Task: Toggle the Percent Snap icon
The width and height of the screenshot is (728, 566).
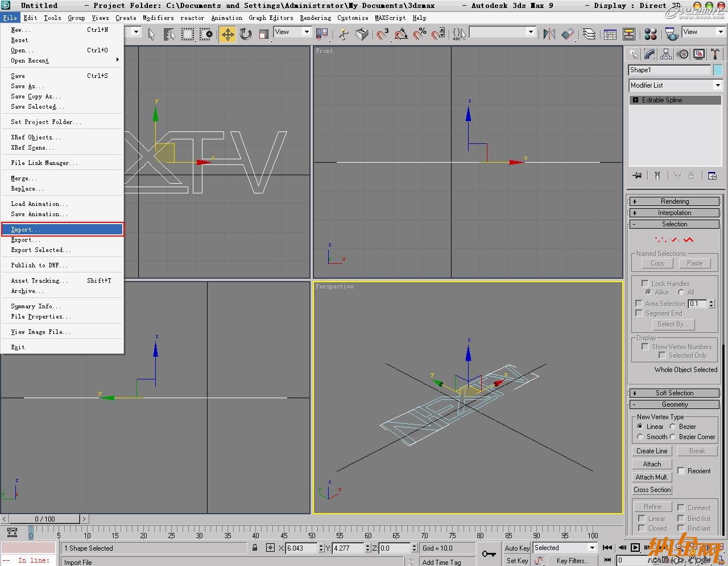Action: pos(420,34)
